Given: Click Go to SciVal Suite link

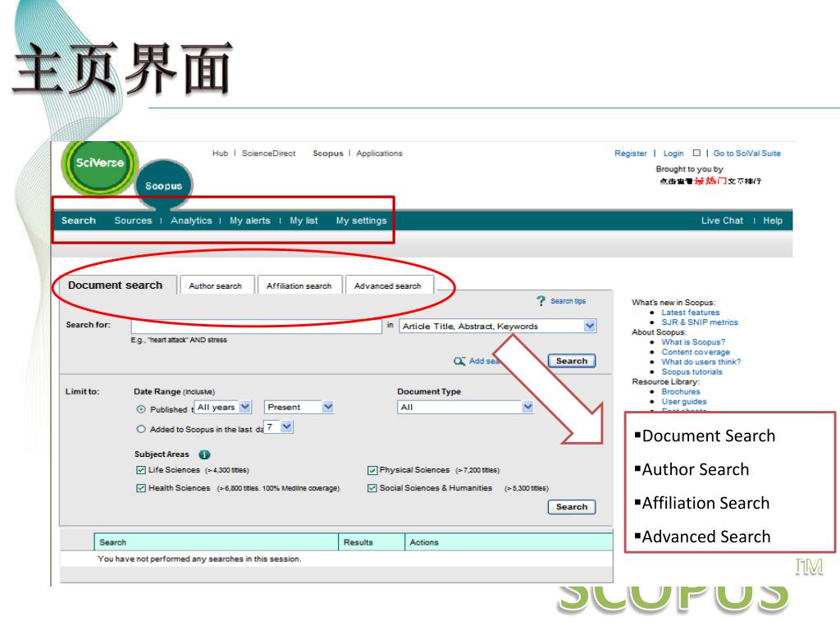Looking at the screenshot, I should pyautogui.click(x=746, y=153).
